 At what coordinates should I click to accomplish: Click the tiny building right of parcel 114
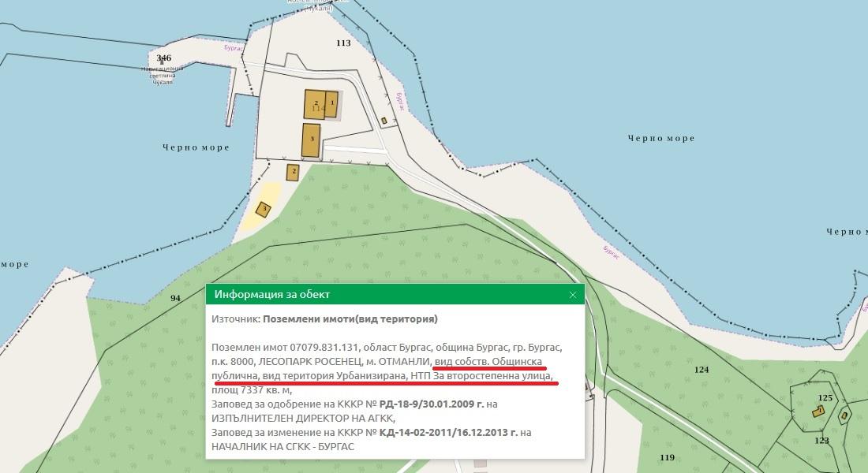[383, 121]
